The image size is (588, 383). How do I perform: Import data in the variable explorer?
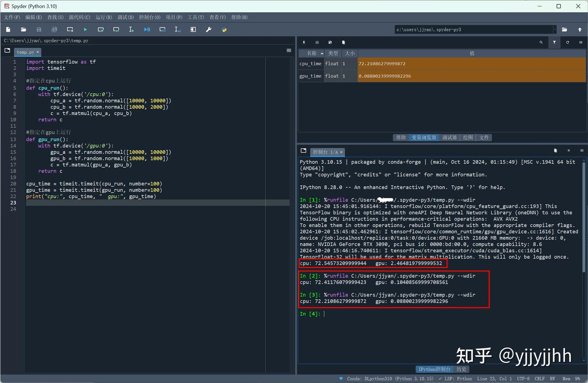click(x=303, y=42)
